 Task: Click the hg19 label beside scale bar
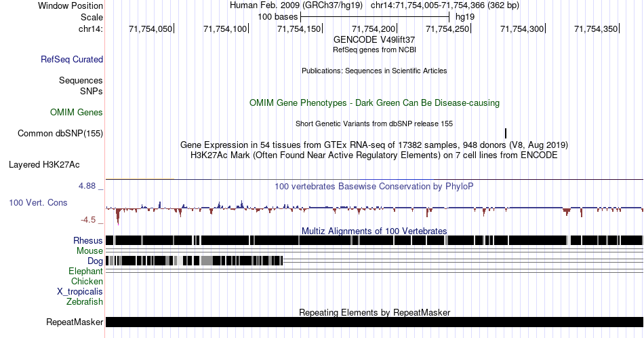(x=465, y=17)
